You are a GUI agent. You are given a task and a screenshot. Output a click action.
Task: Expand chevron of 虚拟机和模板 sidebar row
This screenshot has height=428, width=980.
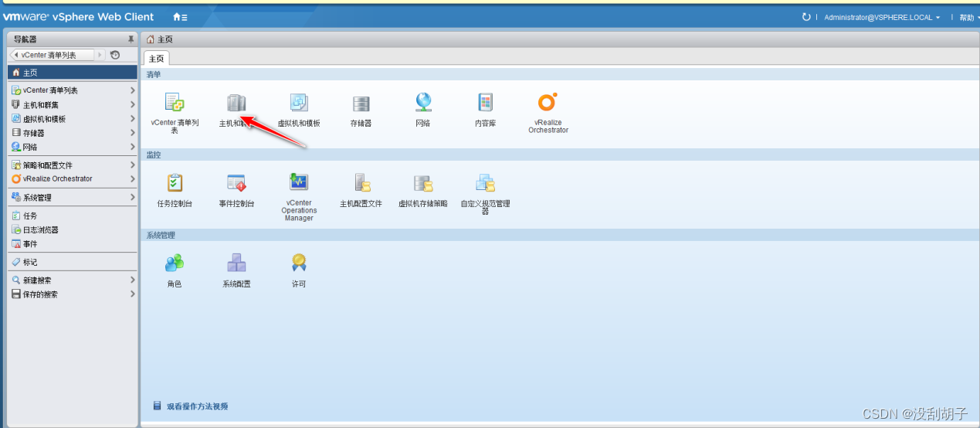click(132, 119)
